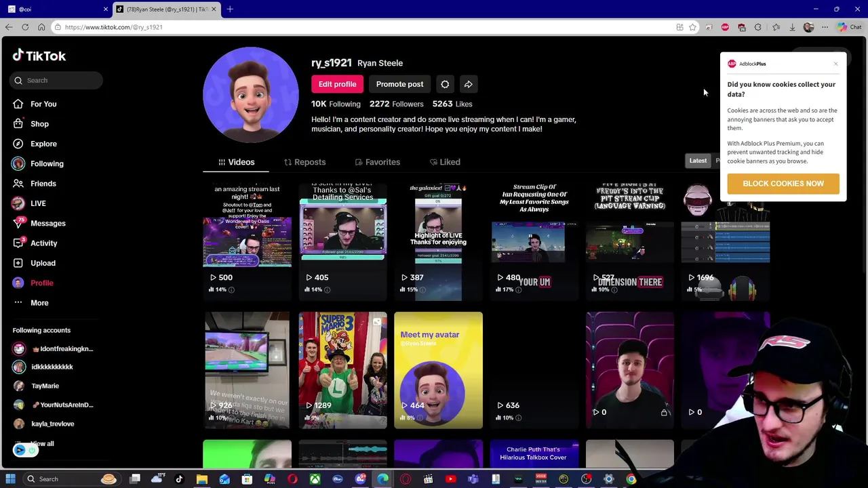Open profile settings gear icon

[x=445, y=84]
